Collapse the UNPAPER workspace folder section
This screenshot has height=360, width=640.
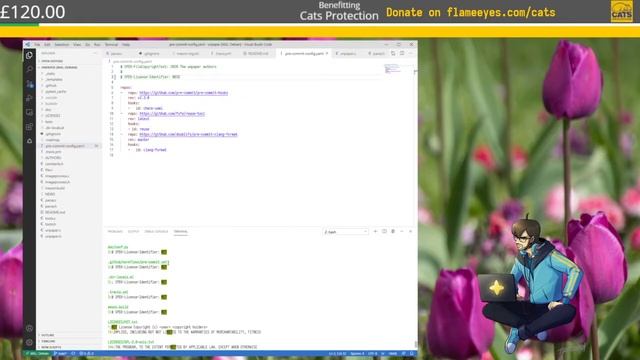pyautogui.click(x=69, y=67)
